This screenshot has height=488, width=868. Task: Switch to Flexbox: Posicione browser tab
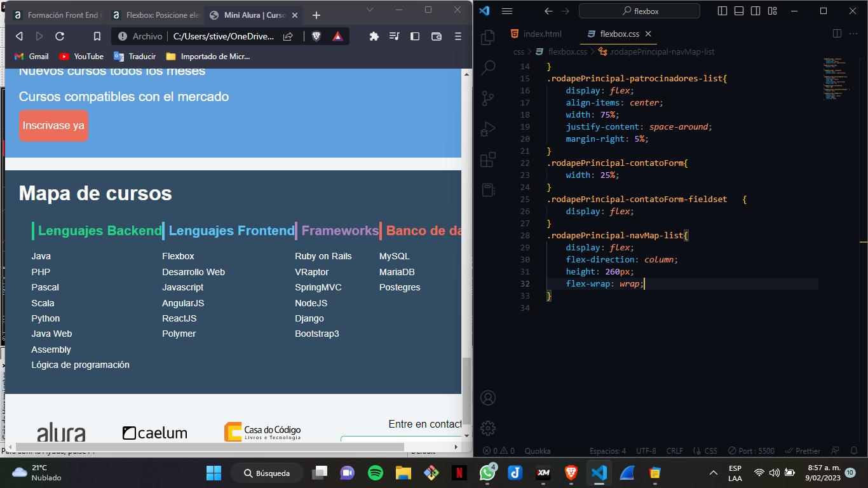[157, 15]
